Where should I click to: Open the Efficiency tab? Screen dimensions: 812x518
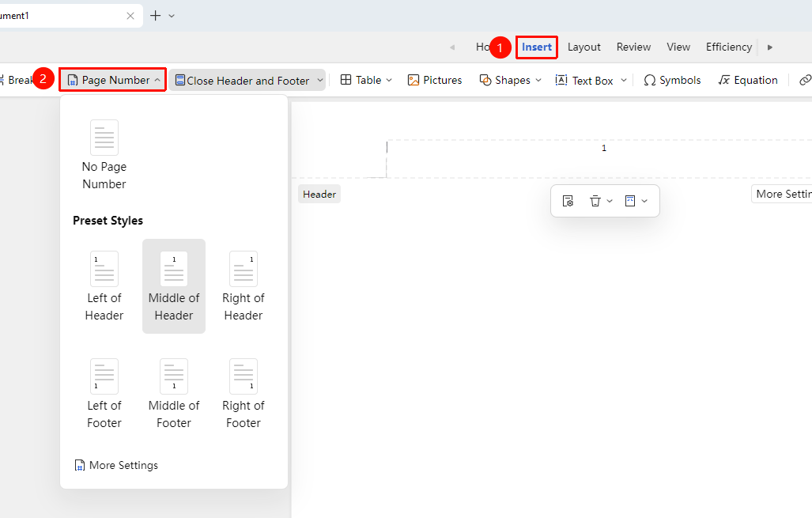[729, 47]
